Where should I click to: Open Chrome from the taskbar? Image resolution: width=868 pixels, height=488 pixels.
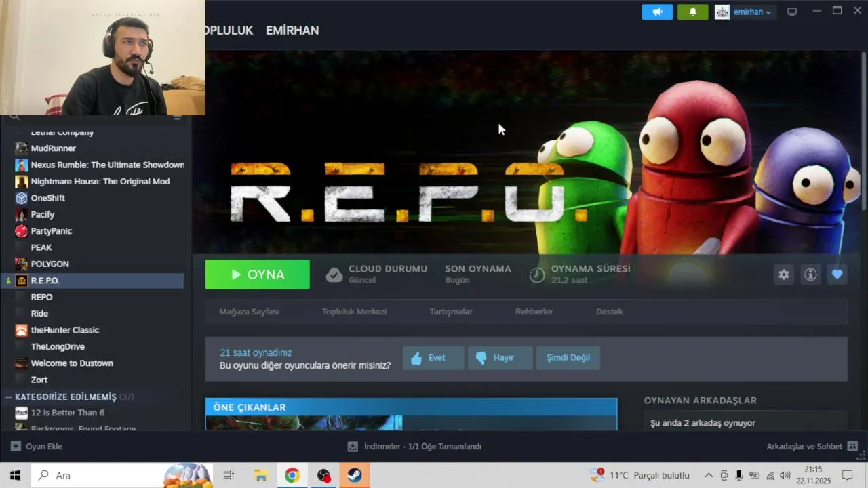[x=292, y=475]
